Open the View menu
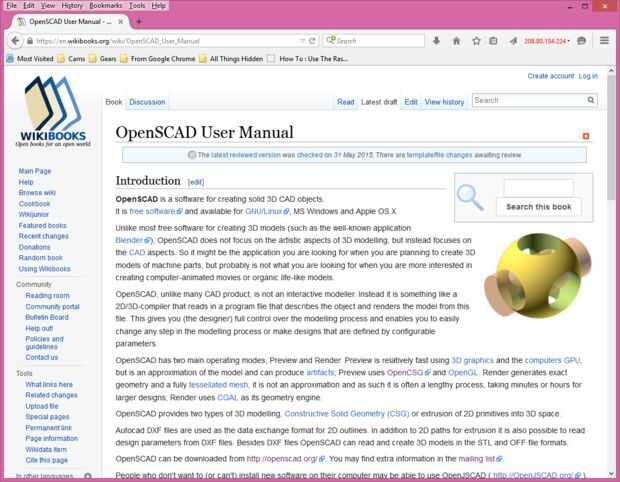Viewport: 620px width, 482px height. coord(48,6)
